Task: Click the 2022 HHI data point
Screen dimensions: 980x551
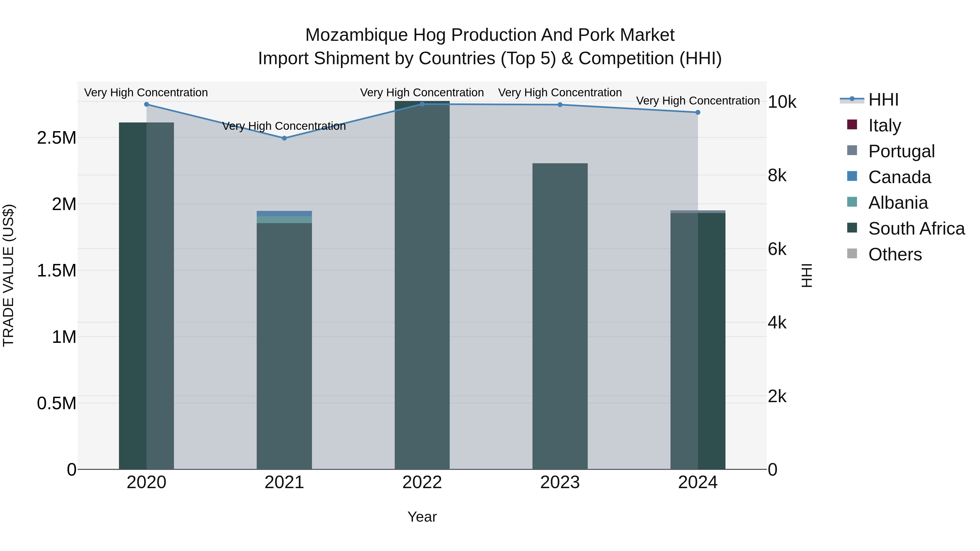Action: [x=422, y=104]
